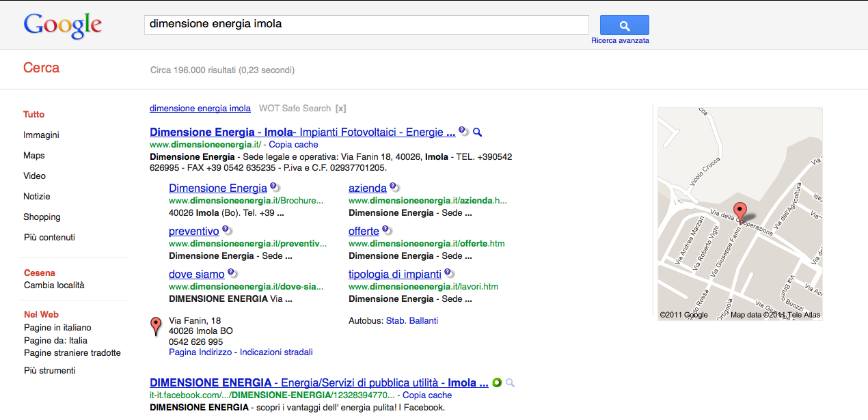Select Shopping search category
The image size is (868, 420).
(42, 216)
